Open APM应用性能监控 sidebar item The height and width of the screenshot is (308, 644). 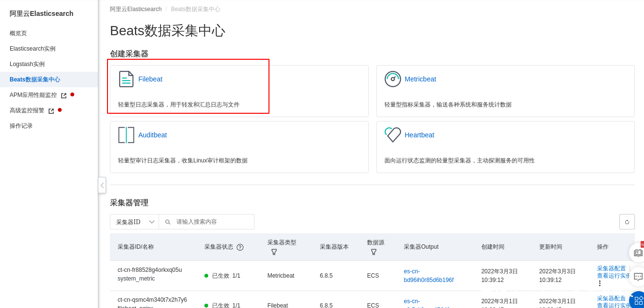tap(33, 95)
